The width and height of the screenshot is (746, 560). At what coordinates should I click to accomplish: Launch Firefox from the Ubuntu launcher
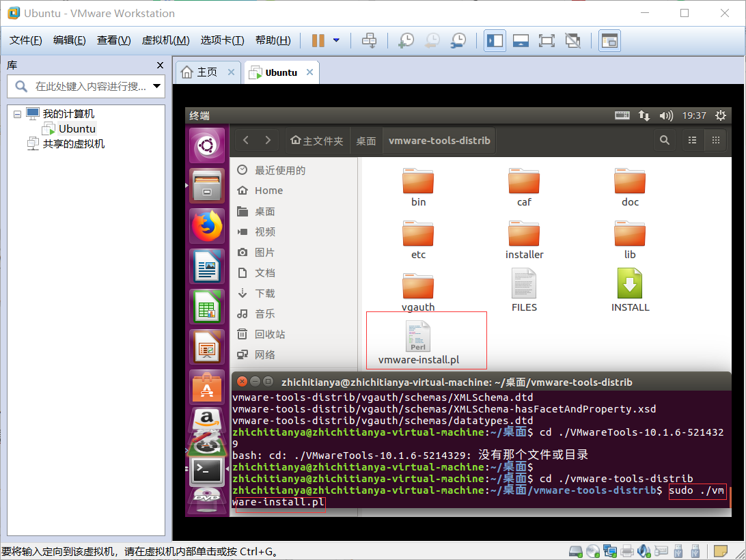click(x=207, y=227)
